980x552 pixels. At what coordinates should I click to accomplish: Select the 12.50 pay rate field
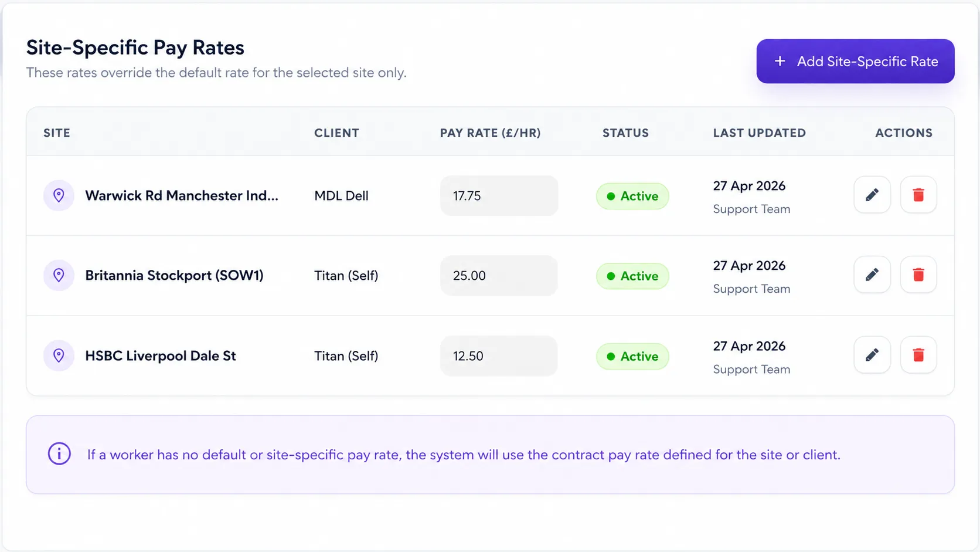(x=499, y=356)
